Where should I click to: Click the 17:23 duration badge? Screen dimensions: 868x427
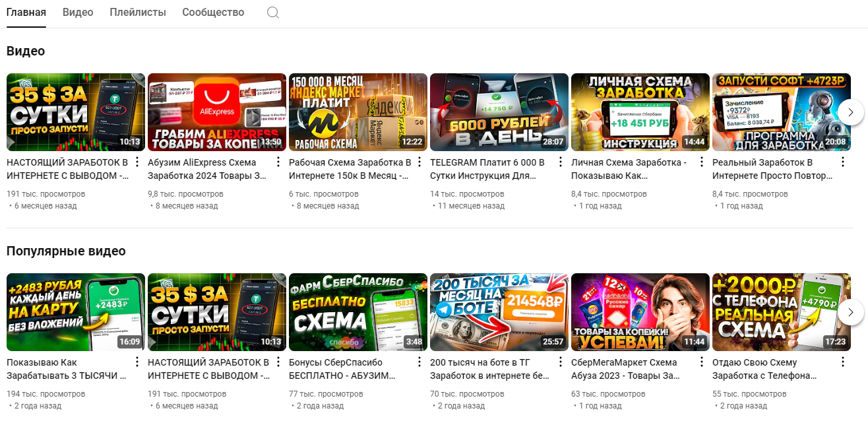pyautogui.click(x=835, y=341)
